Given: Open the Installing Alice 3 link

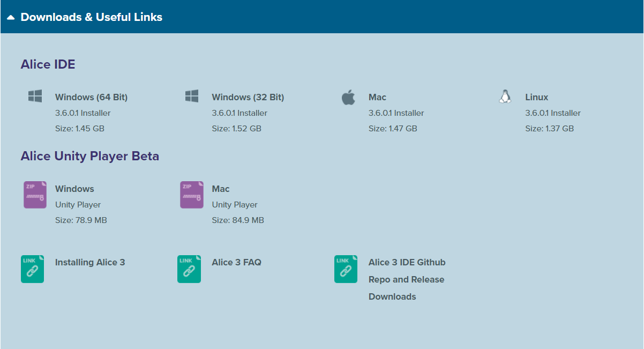Looking at the screenshot, I should click(89, 262).
